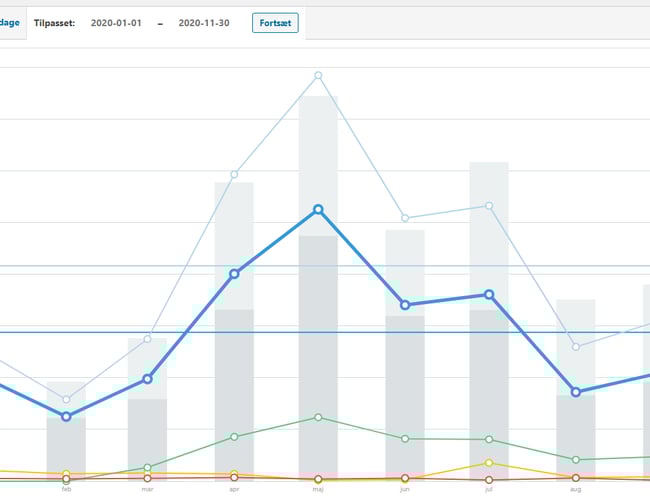The height and width of the screenshot is (500, 650).
Task: Click the light blue line peak point in maj
Action: tap(318, 75)
